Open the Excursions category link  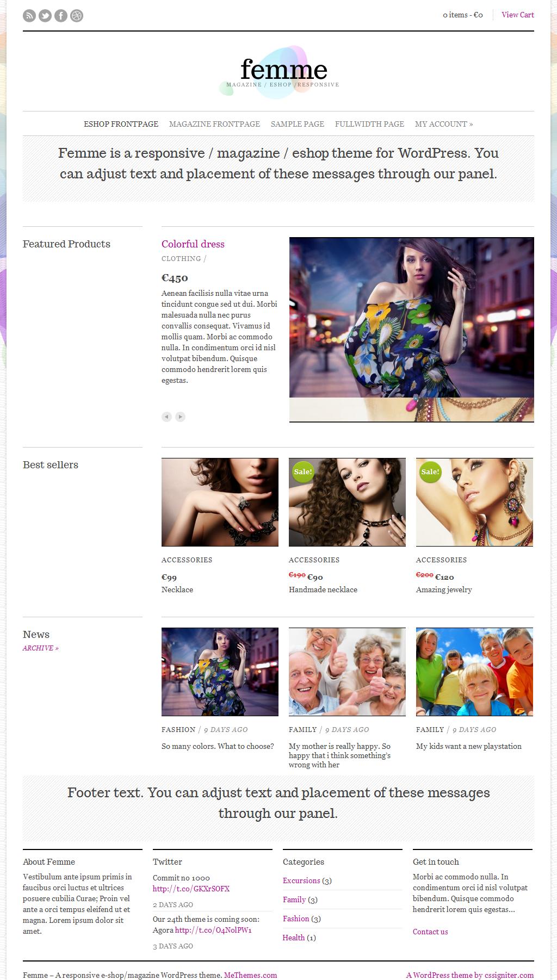(301, 880)
